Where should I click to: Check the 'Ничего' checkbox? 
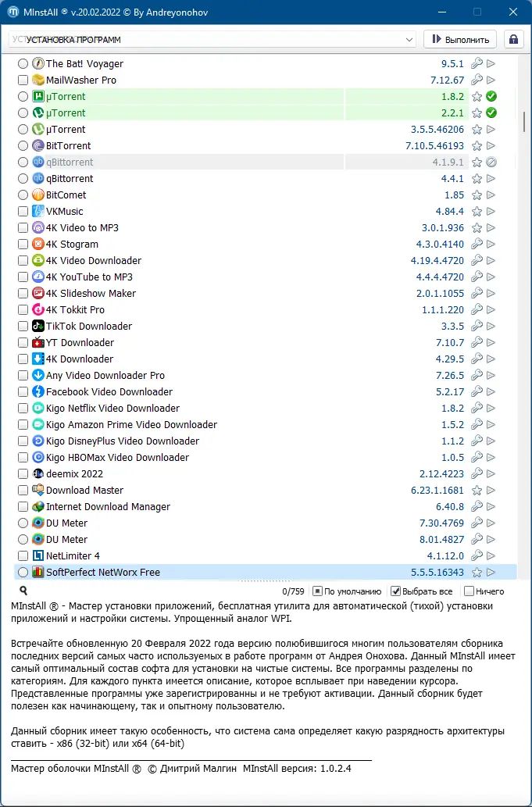point(469,591)
